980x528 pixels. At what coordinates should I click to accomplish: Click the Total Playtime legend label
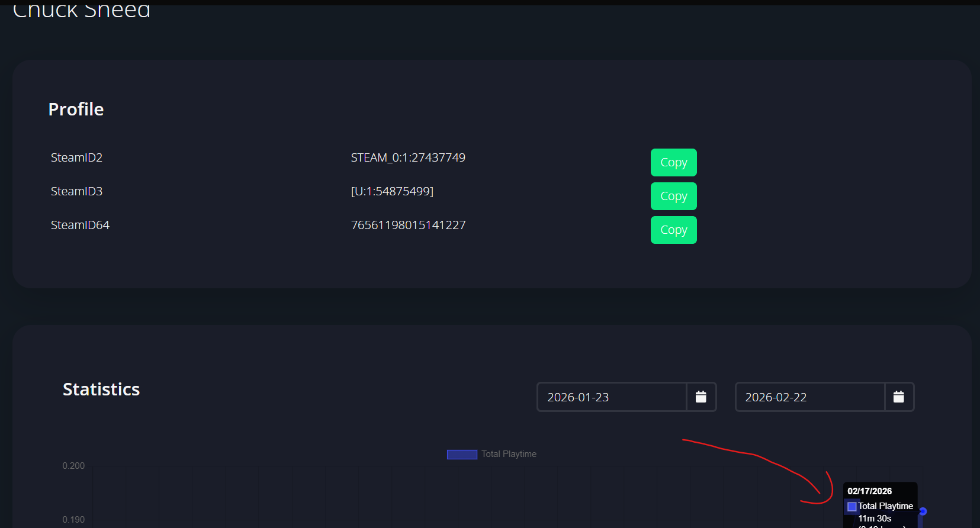pos(509,454)
